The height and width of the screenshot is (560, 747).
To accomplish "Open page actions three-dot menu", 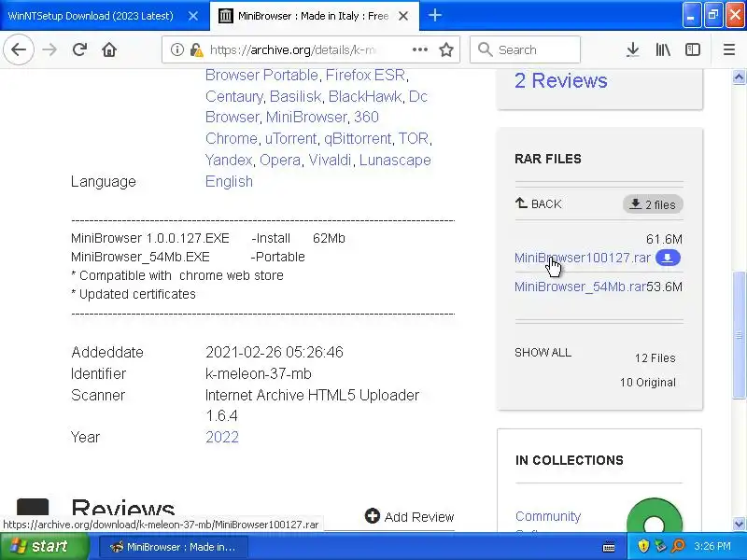I will [x=419, y=49].
